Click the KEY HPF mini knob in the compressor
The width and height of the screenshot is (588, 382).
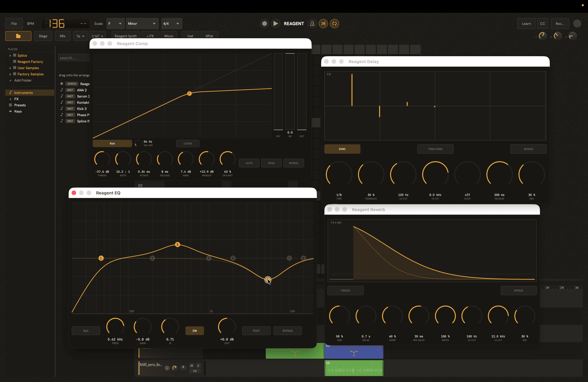[x=138, y=143]
